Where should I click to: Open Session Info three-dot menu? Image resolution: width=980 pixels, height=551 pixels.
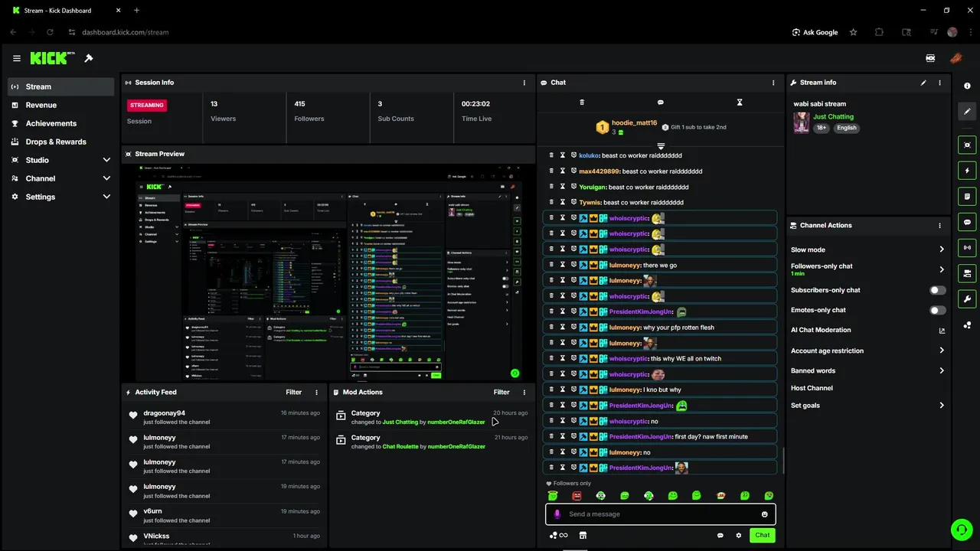[524, 83]
